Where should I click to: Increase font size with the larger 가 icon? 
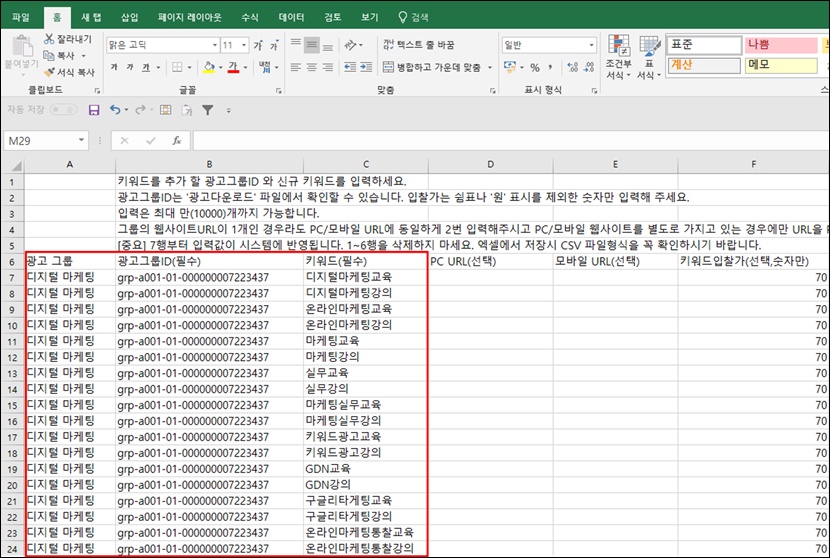click(x=258, y=45)
